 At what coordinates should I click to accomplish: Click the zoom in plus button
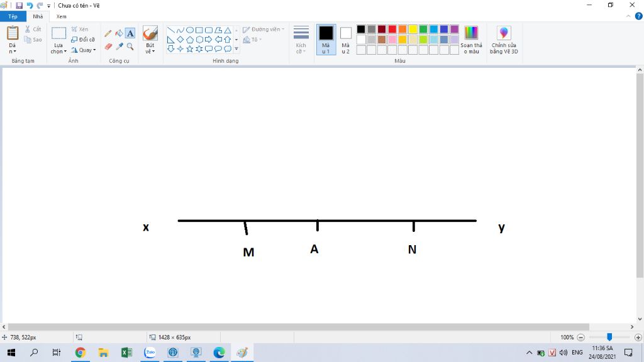coord(638,337)
